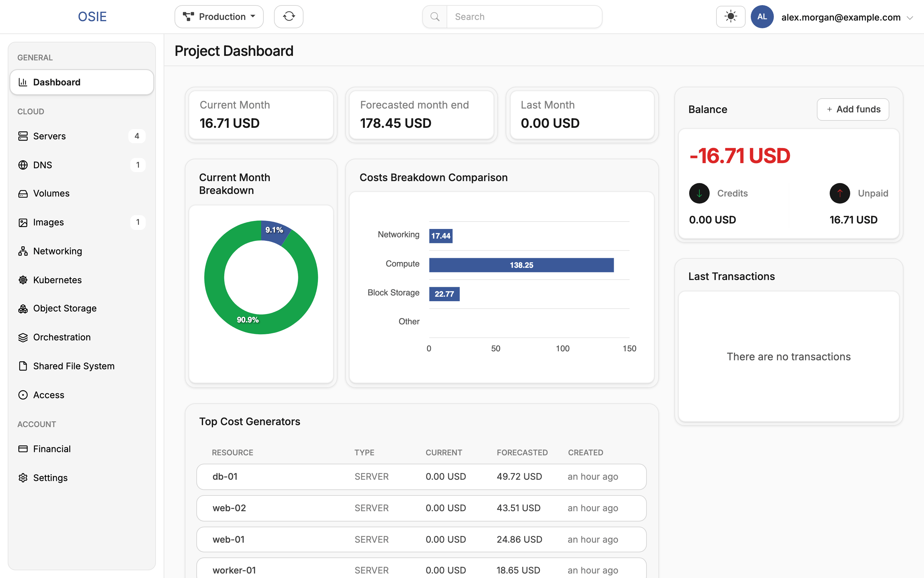This screenshot has height=578, width=924.
Task: Open the db-01 resource row
Action: tap(421, 477)
